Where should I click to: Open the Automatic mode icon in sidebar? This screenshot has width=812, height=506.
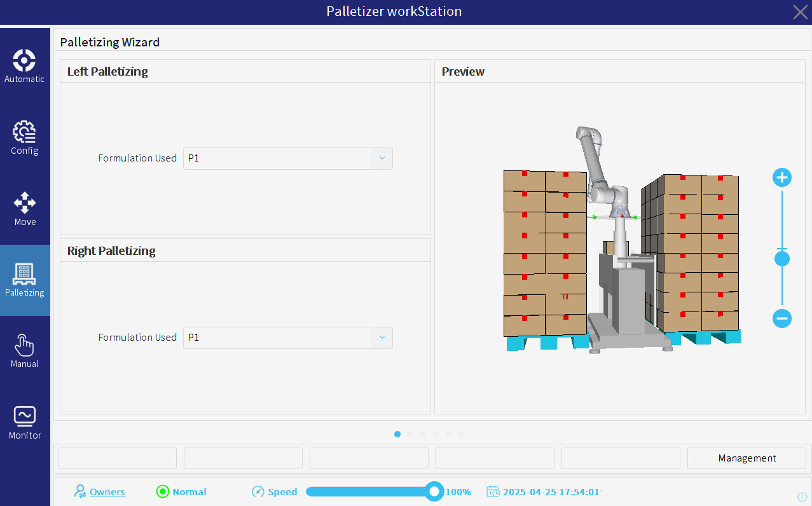pos(24,60)
